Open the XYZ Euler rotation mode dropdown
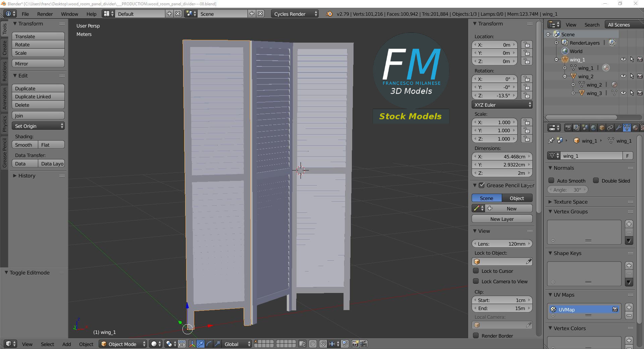The width and height of the screenshot is (644, 349). click(x=502, y=105)
